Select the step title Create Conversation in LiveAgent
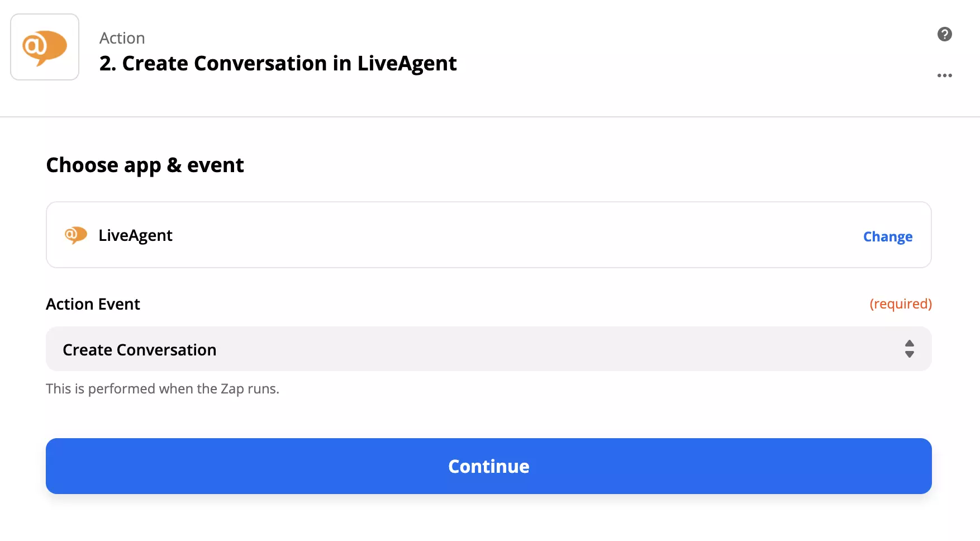 [x=278, y=63]
